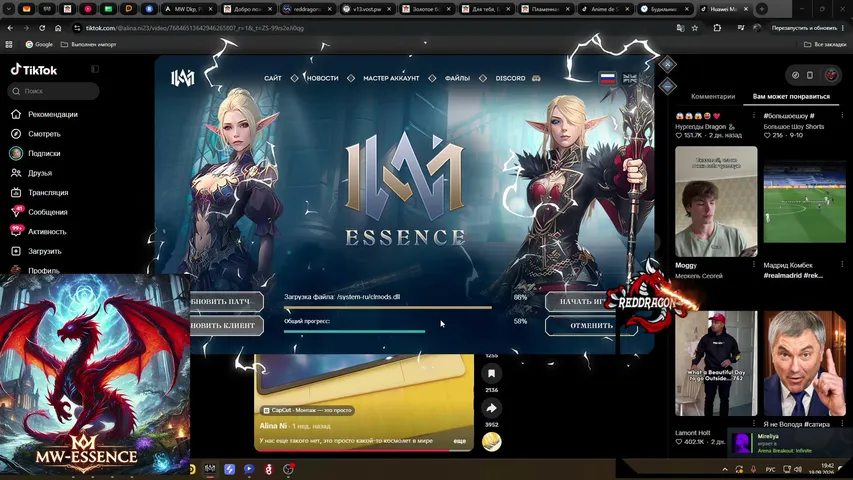Viewport: 853px width, 480px height.
Task: Click the launcher logo in its top-left corner
Action: point(183,78)
